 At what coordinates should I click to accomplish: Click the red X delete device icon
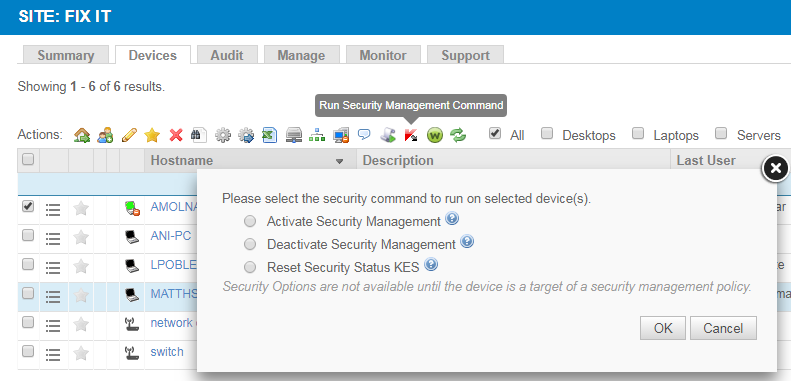point(176,135)
